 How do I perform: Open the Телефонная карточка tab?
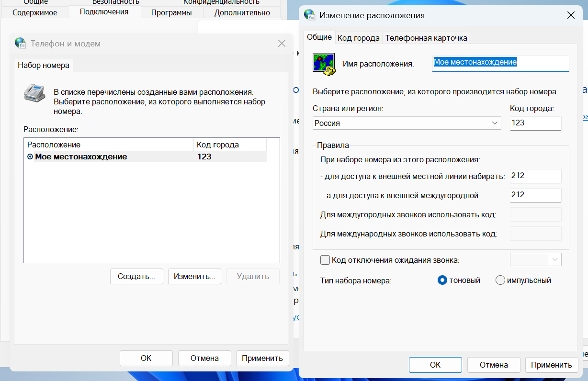point(426,38)
